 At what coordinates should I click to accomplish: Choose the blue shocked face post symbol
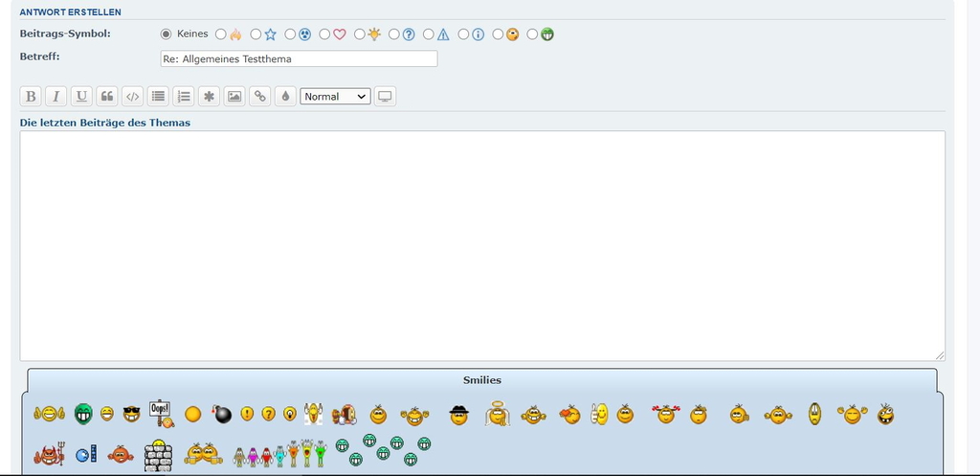click(x=290, y=34)
